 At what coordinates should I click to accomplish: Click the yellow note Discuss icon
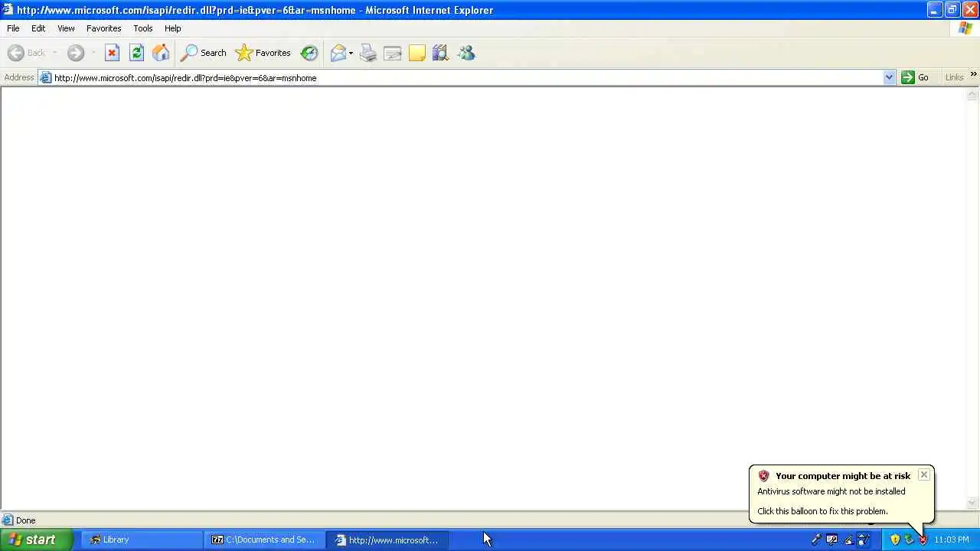(x=417, y=53)
